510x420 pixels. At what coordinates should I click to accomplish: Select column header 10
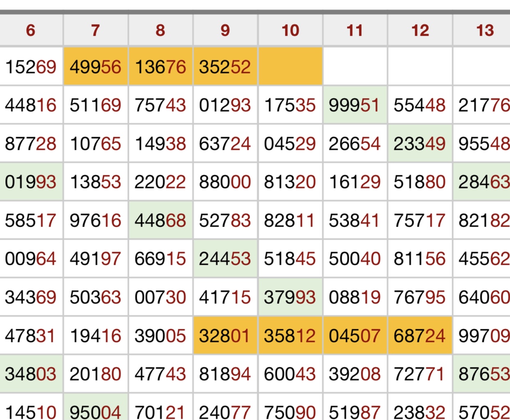(x=290, y=30)
